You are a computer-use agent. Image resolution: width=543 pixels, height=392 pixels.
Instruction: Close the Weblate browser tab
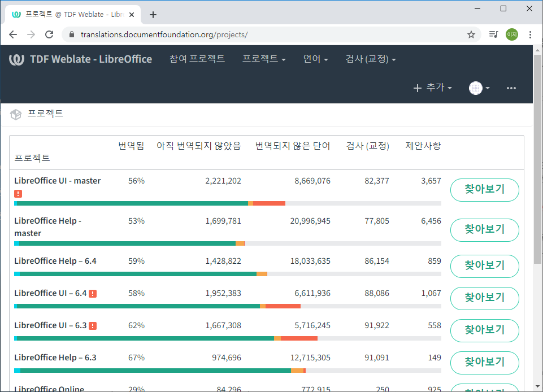[x=132, y=15]
